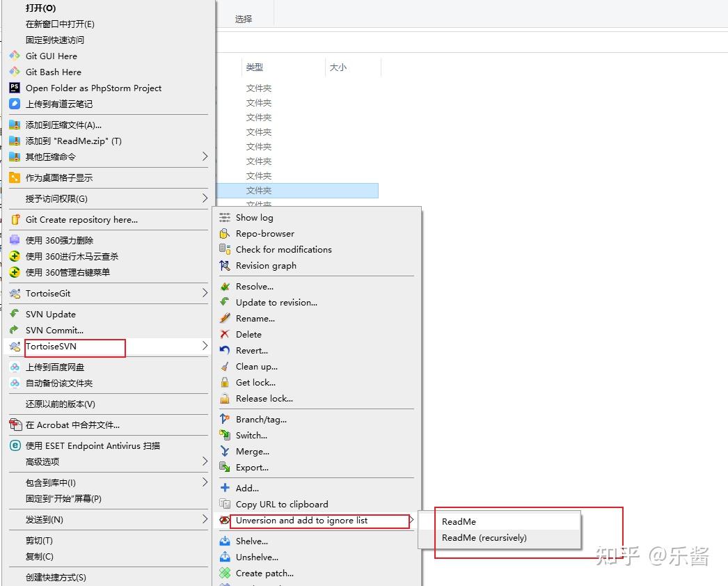Click the Git Create repository icon

pyautogui.click(x=15, y=219)
